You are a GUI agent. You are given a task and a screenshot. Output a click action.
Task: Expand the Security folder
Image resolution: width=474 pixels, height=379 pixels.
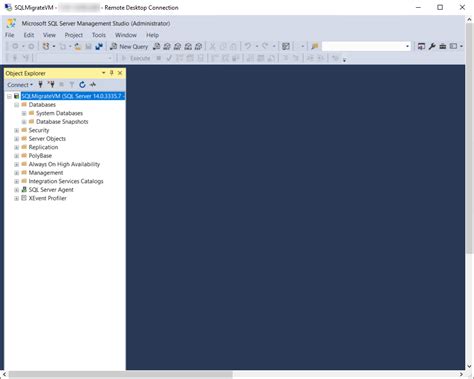tap(16, 130)
